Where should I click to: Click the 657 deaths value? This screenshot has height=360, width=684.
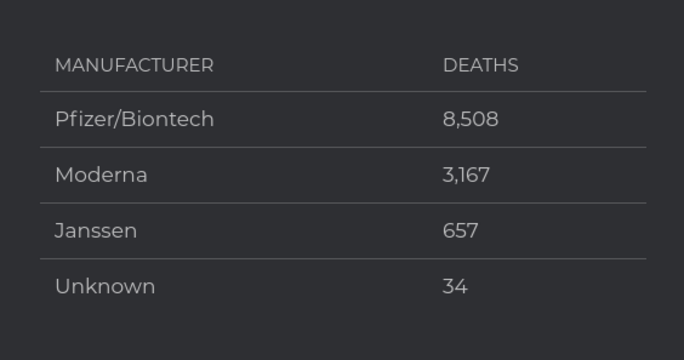(460, 230)
